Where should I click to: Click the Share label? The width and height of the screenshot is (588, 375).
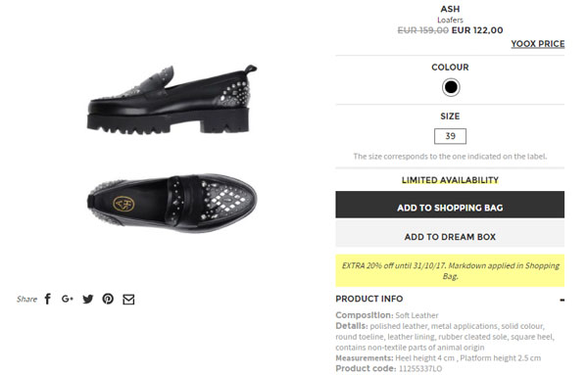pos(27,299)
